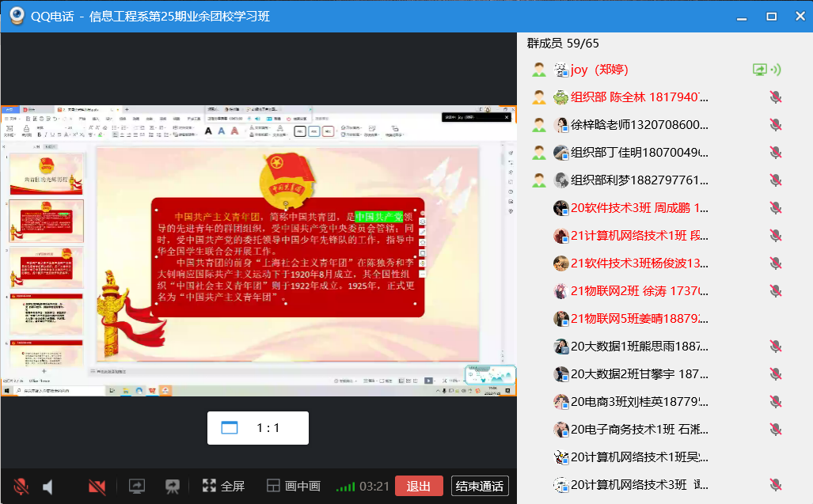Enable 画中画 picture-in-picture mode
Viewport: 813px width, 504px height.
(x=293, y=486)
